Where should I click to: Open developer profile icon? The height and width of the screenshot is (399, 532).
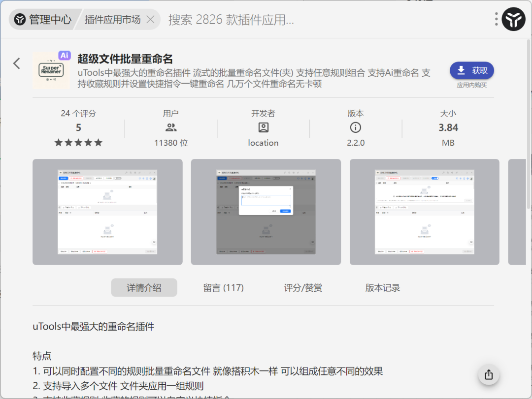pos(263,127)
